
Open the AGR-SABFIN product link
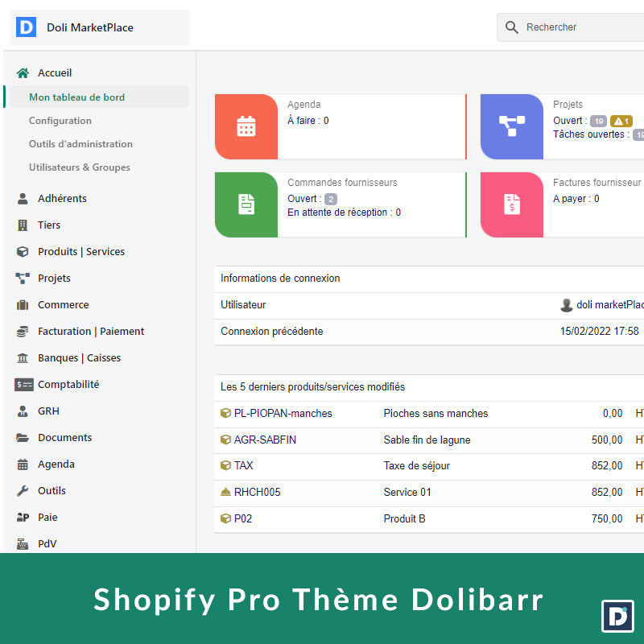pyautogui.click(x=265, y=440)
